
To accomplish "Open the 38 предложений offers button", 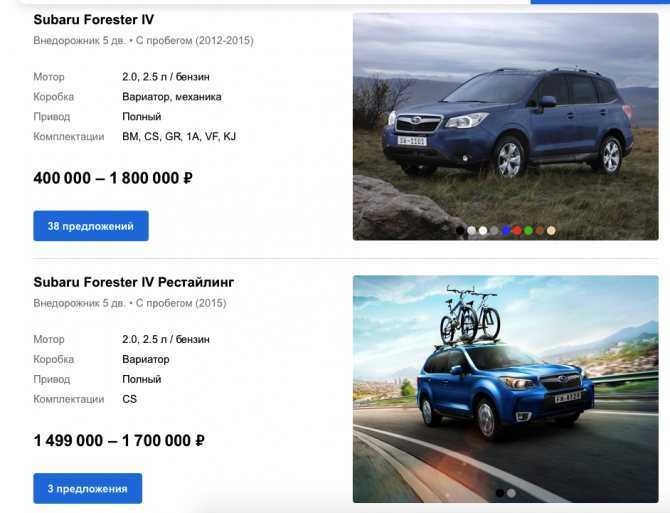I will click(x=91, y=226).
